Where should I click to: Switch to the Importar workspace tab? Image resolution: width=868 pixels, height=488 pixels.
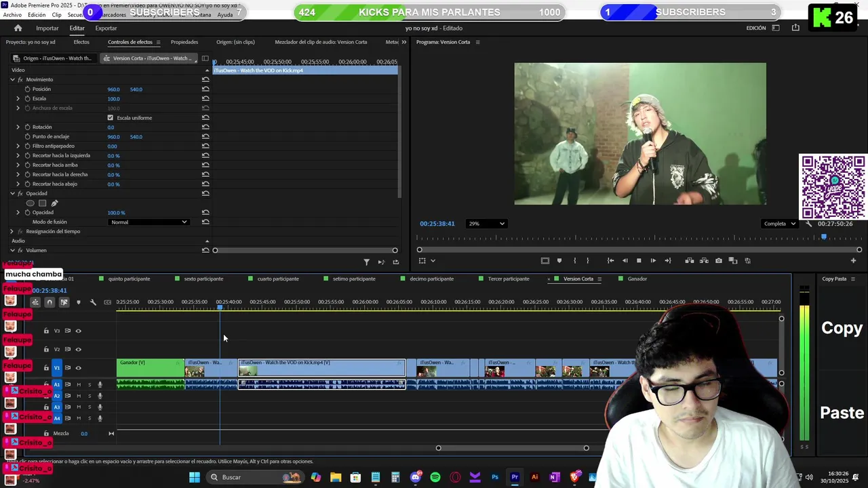[47, 28]
